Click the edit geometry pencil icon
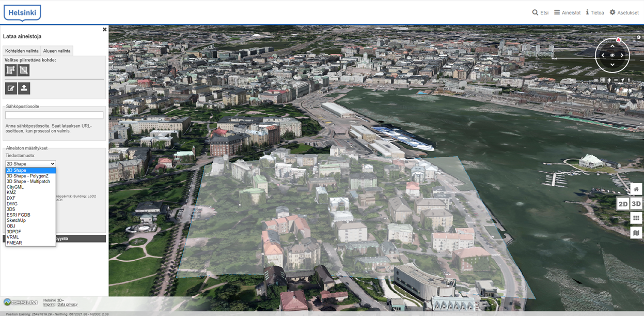The width and height of the screenshot is (644, 316). coord(11,88)
